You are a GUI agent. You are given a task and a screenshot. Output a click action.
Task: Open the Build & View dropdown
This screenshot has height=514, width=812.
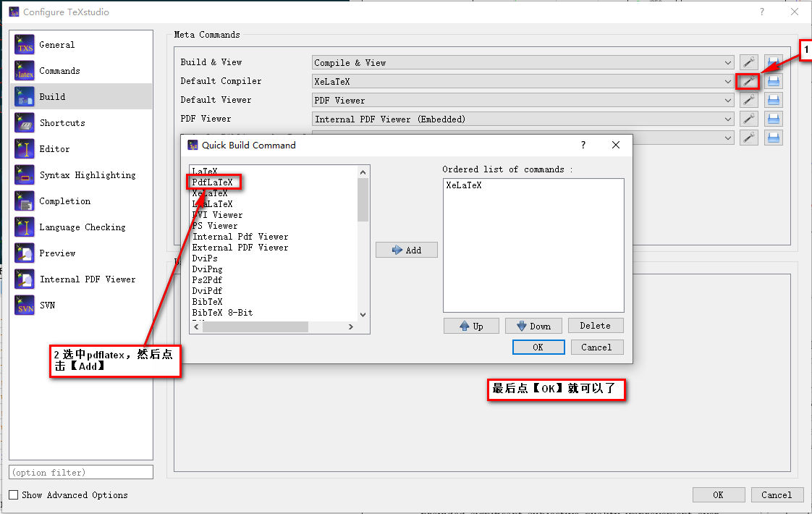727,62
